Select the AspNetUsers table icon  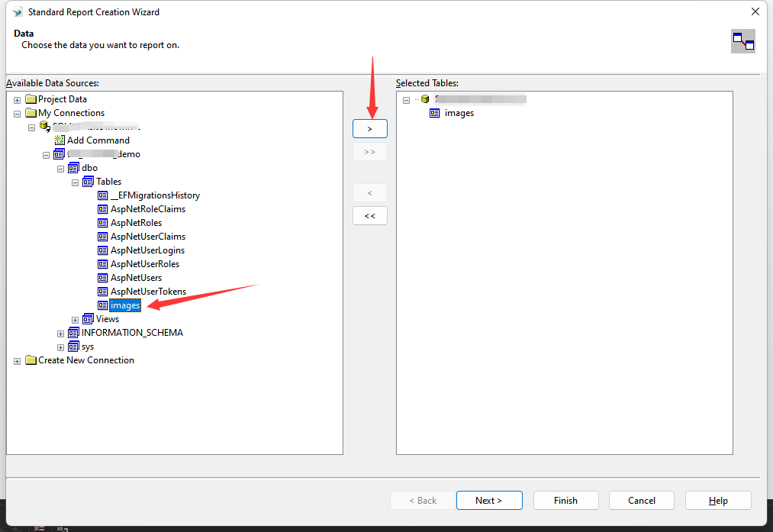pyautogui.click(x=103, y=277)
